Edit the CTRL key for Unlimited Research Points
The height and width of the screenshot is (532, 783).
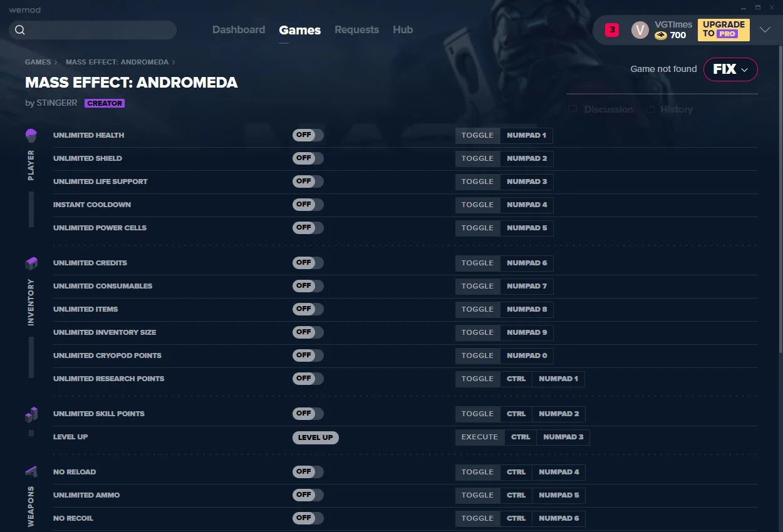[x=516, y=379]
